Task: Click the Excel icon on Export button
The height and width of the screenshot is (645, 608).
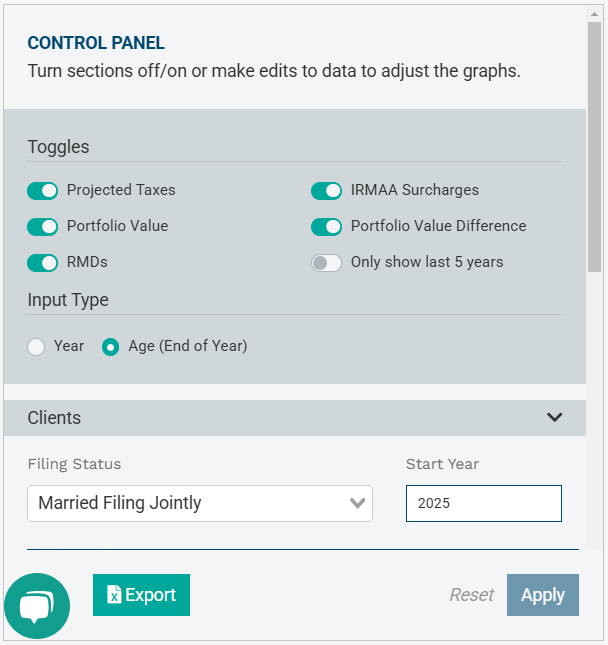Action: (x=114, y=595)
